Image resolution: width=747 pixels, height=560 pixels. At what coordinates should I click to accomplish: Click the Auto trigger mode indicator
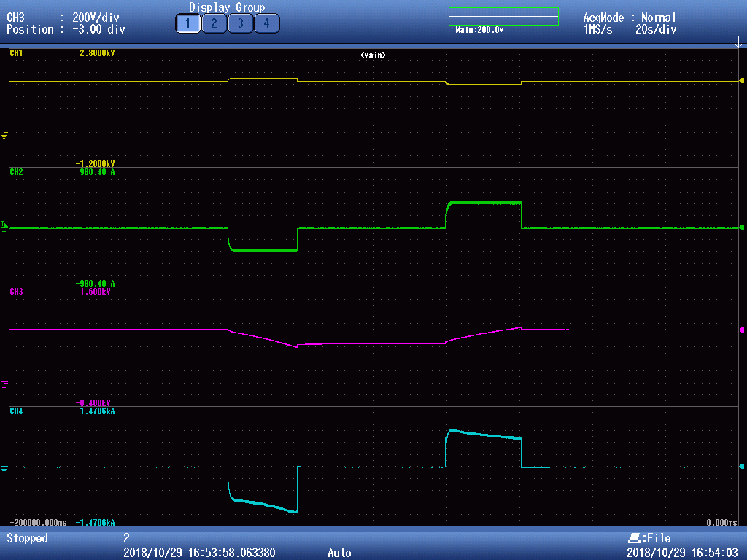point(339,553)
